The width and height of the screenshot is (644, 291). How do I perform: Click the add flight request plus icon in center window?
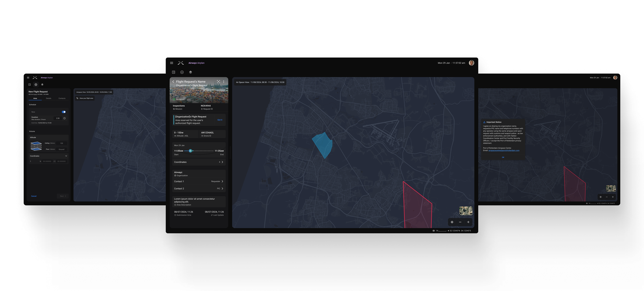click(182, 72)
